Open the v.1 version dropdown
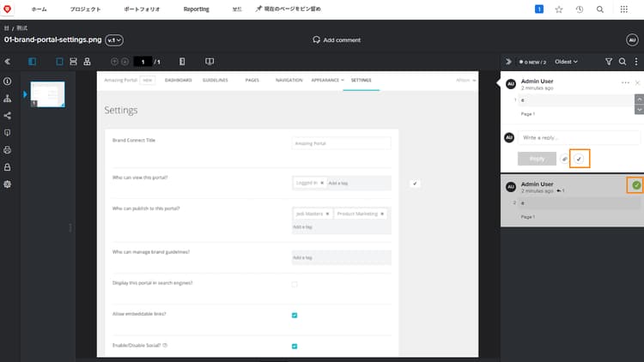Image resolution: width=644 pixels, height=362 pixels. 114,40
